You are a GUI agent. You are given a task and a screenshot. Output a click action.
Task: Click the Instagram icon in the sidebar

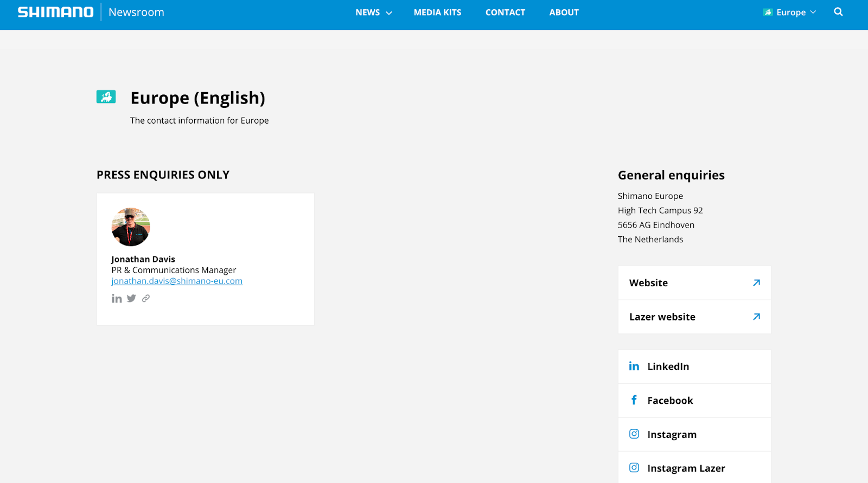634,434
